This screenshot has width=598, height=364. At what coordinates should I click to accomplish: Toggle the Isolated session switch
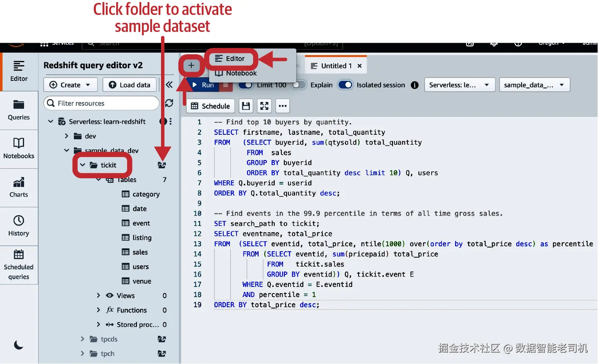click(345, 85)
